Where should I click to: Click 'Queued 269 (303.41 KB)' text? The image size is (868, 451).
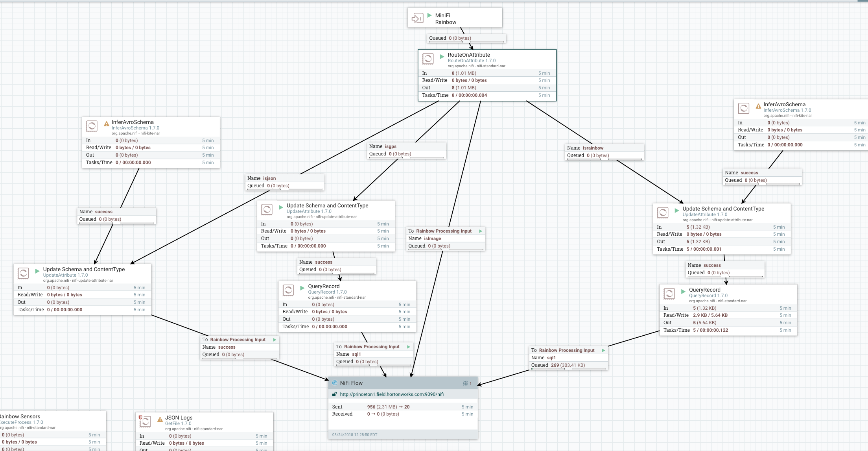558,365
